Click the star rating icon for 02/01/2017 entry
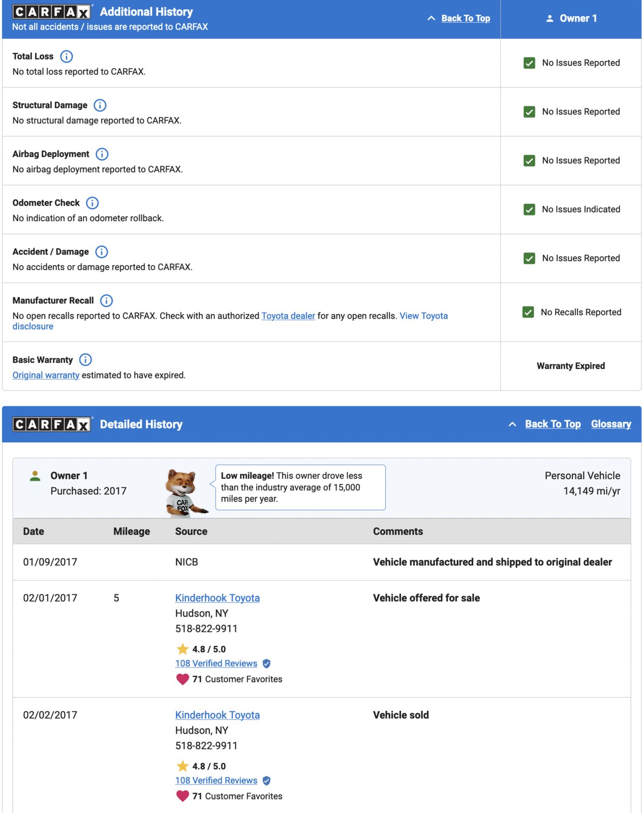The height and width of the screenshot is (813, 644). pos(182,649)
